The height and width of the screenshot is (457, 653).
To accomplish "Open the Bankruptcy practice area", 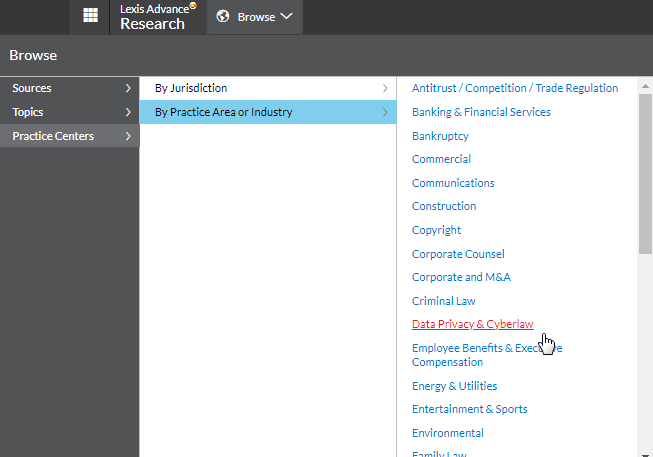I will (x=440, y=136).
